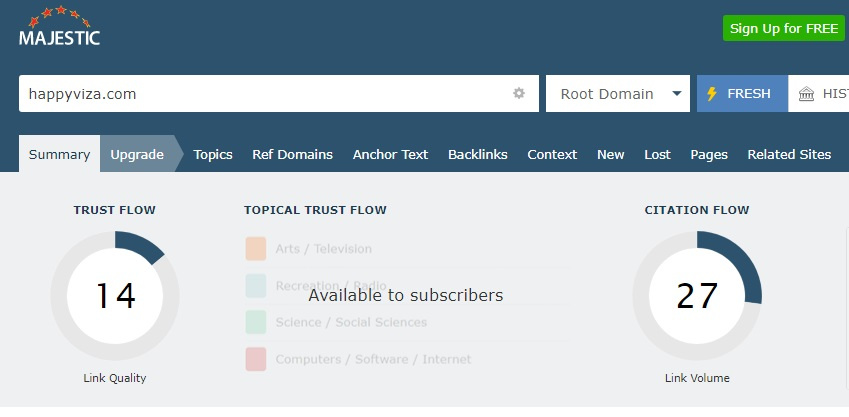Focus the happyviza.com search field

pos(279,94)
